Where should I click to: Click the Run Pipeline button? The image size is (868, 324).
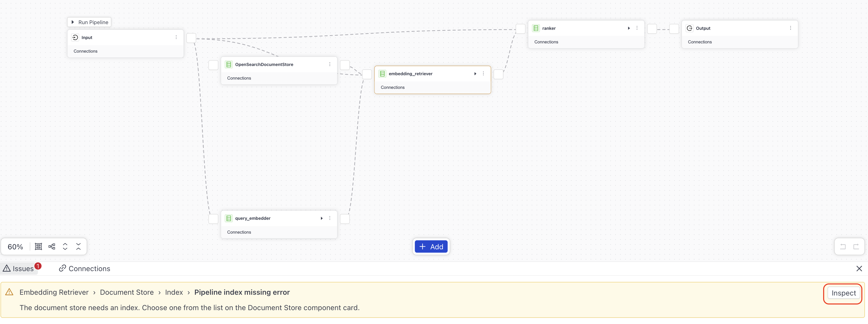pos(89,22)
